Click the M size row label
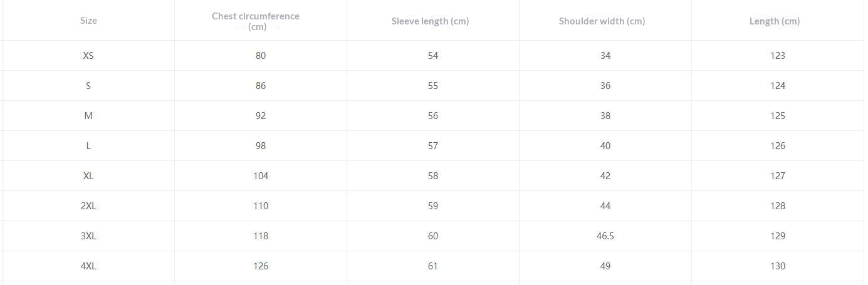Viewport: 868px width, 285px height. 88,116
